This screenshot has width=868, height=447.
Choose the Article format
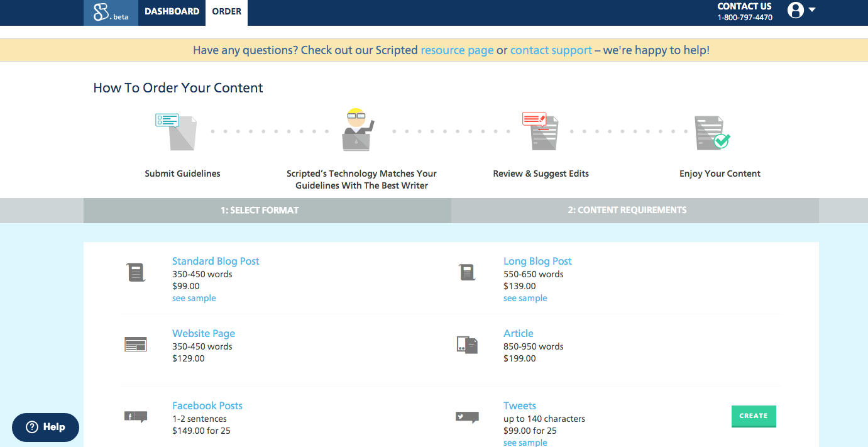519,333
